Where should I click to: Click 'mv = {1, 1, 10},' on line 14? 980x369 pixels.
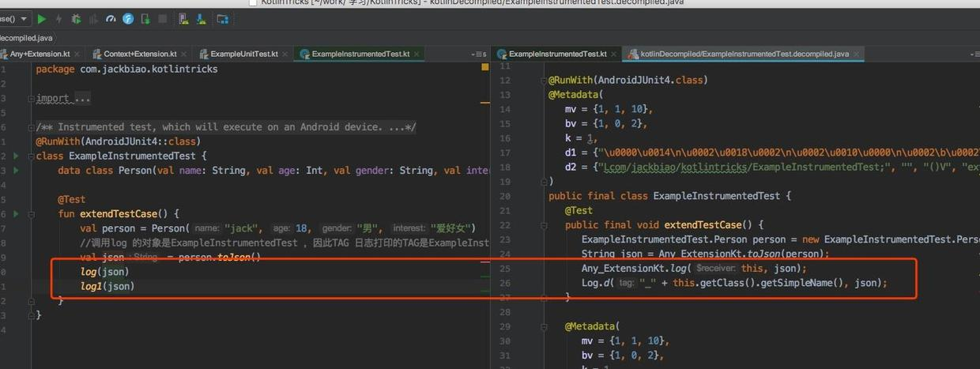(x=609, y=109)
